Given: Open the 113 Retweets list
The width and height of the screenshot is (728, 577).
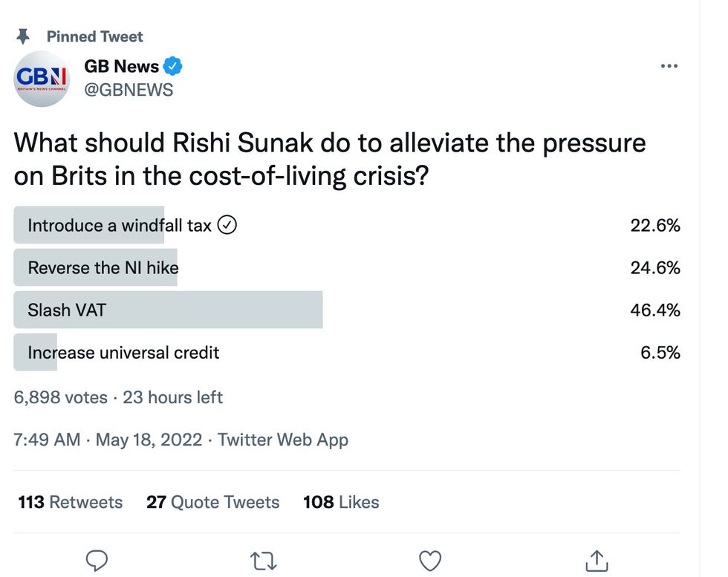Looking at the screenshot, I should tap(70, 502).
